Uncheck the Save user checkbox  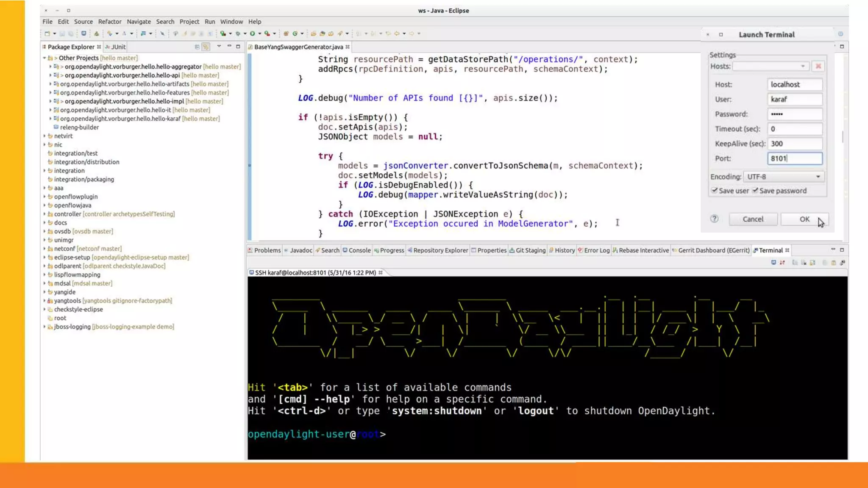(x=715, y=190)
